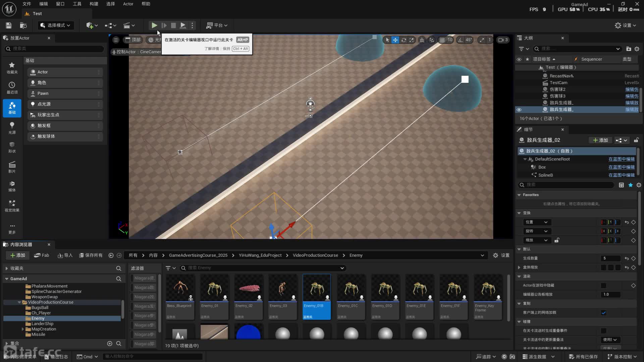Image resolution: width=644 pixels, height=362 pixels.
Task: Click the Import button in content browser
Action: click(x=65, y=255)
